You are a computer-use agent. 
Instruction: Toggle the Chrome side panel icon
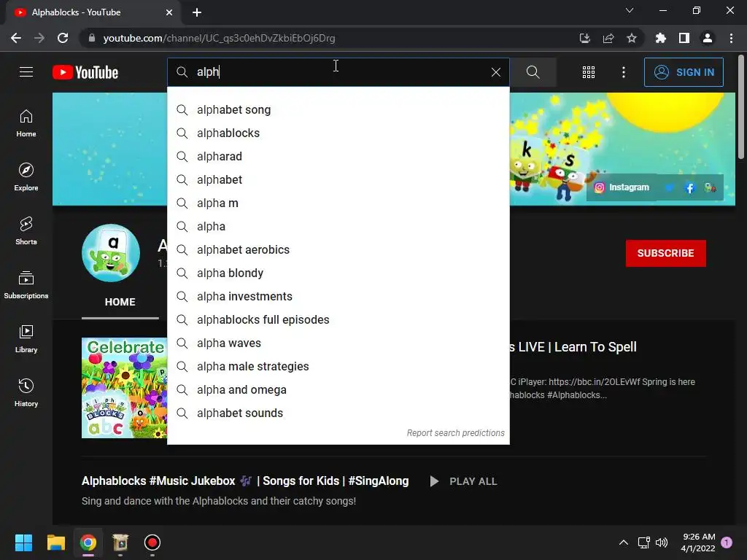[684, 38]
